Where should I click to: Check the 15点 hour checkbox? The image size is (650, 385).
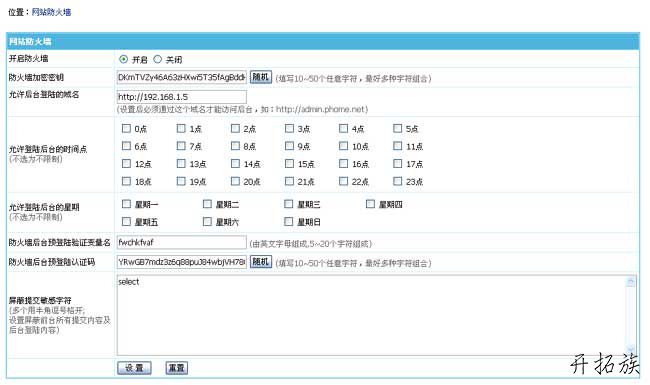[289, 164]
